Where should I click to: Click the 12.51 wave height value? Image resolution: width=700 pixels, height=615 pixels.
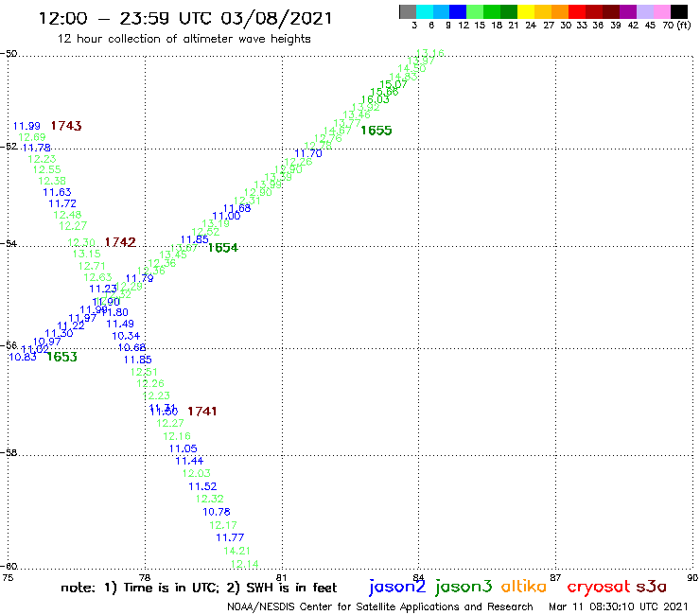coord(144,372)
